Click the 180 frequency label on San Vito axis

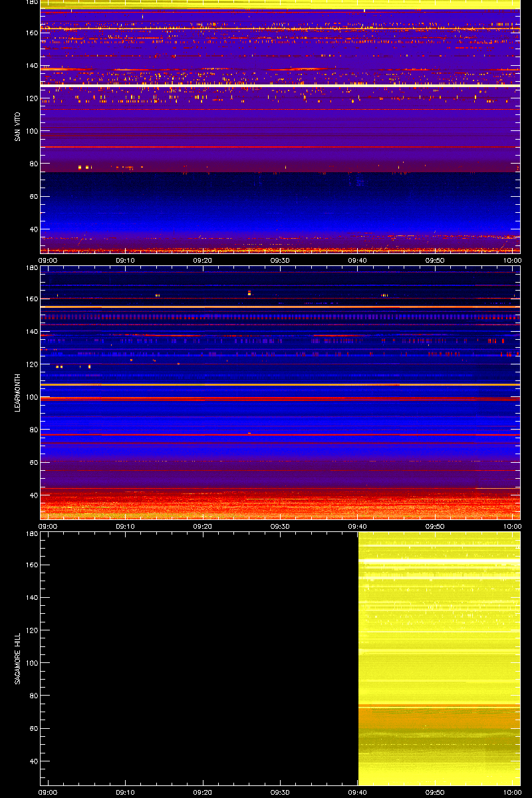pos(31,3)
